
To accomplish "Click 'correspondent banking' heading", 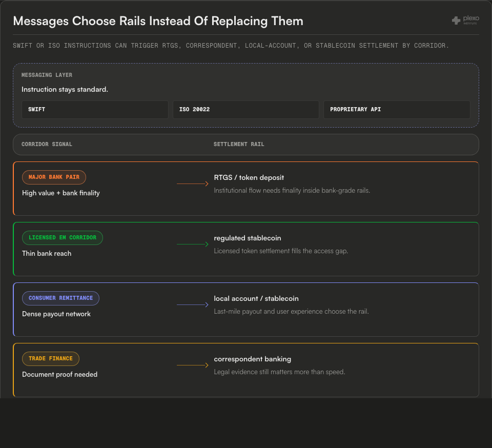I will (253, 359).
